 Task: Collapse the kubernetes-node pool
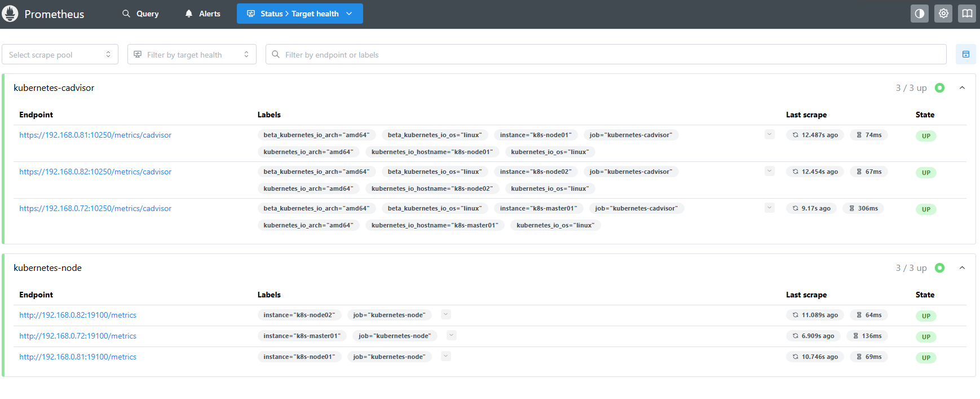[x=962, y=268]
